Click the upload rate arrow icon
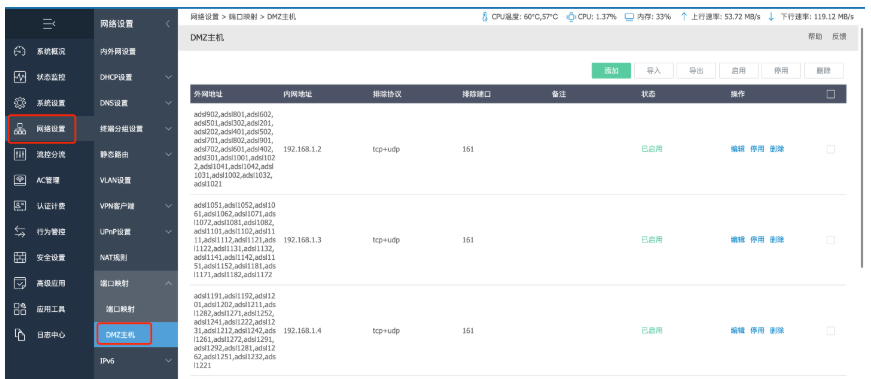The width and height of the screenshot is (871, 379). pyautogui.click(x=684, y=17)
